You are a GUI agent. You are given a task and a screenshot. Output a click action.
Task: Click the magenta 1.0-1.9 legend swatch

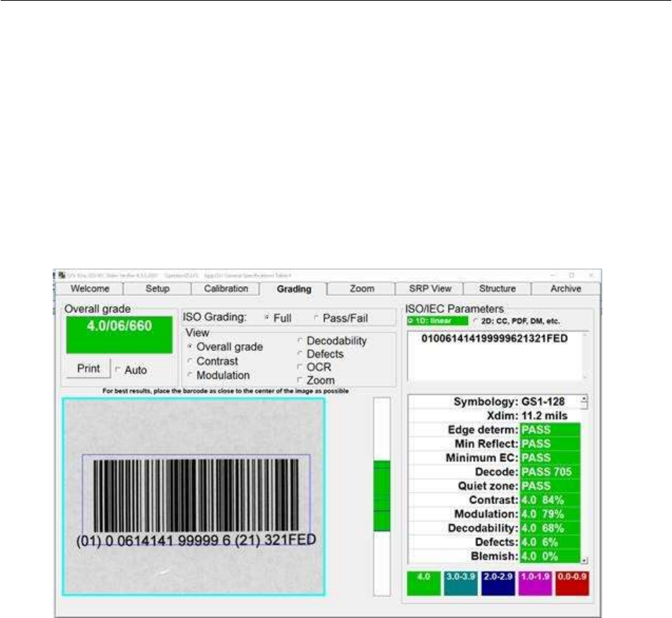pos(536,584)
